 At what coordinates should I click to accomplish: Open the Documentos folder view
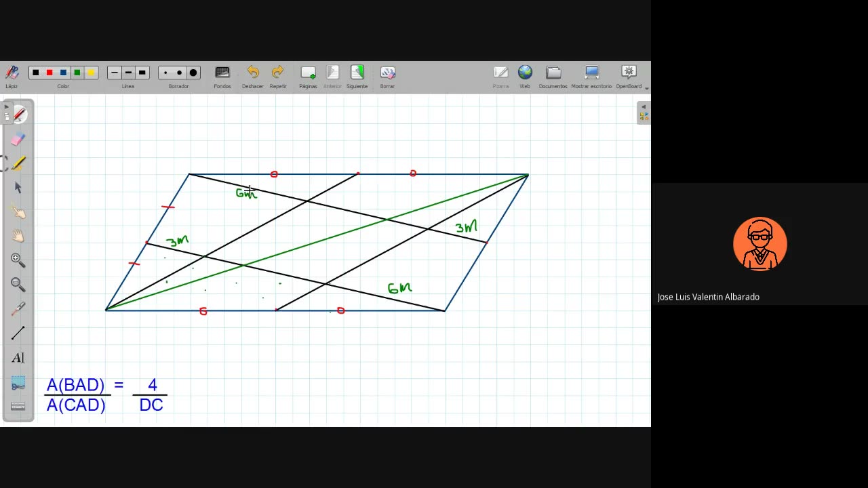pos(553,73)
